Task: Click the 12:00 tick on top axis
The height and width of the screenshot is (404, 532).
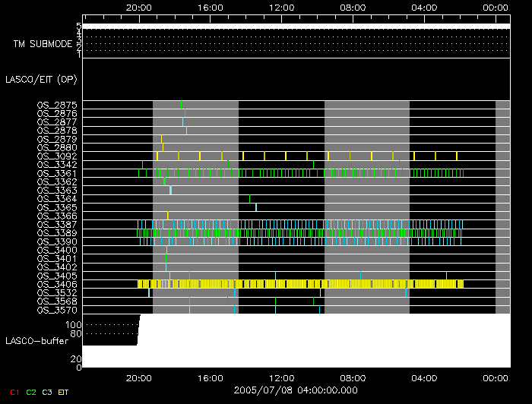Action: pyautogui.click(x=282, y=7)
